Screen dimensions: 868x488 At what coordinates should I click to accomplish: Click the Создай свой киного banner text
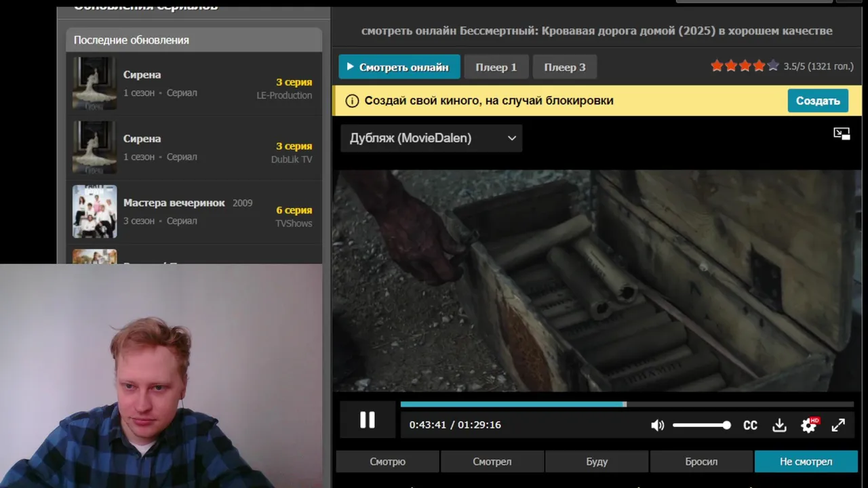tap(489, 100)
